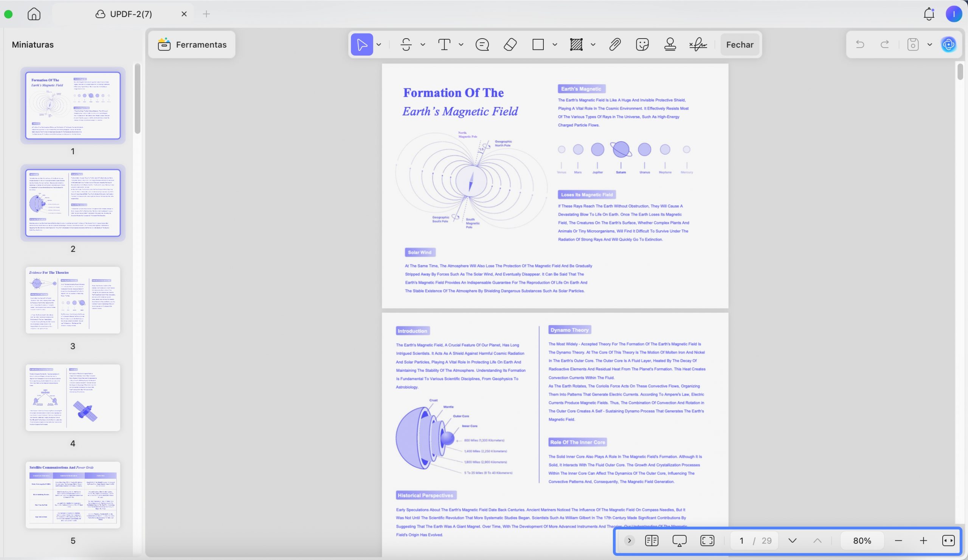Open the signature tool
968x560 pixels.
tap(698, 45)
